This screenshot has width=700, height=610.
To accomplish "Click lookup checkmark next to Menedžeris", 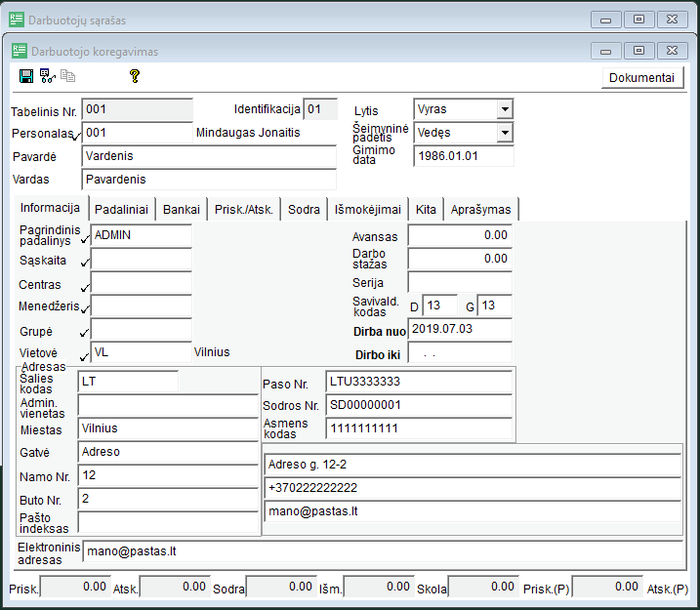I will (85, 308).
